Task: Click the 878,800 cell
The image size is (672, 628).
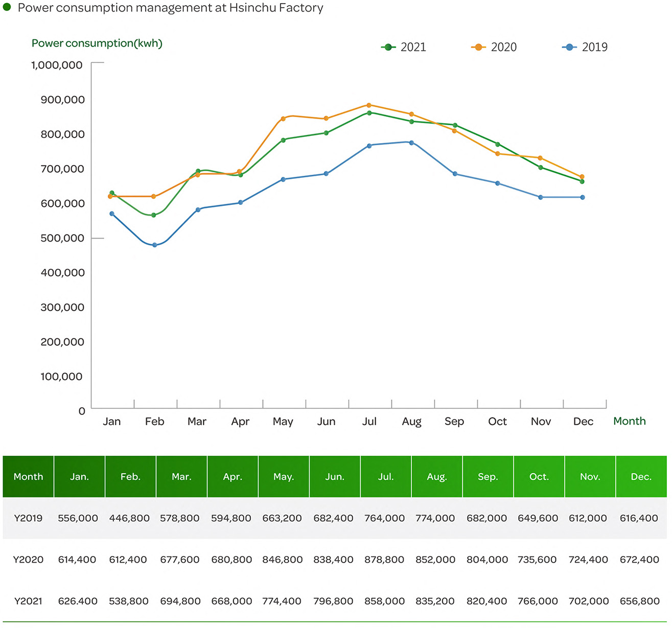Action: click(384, 560)
